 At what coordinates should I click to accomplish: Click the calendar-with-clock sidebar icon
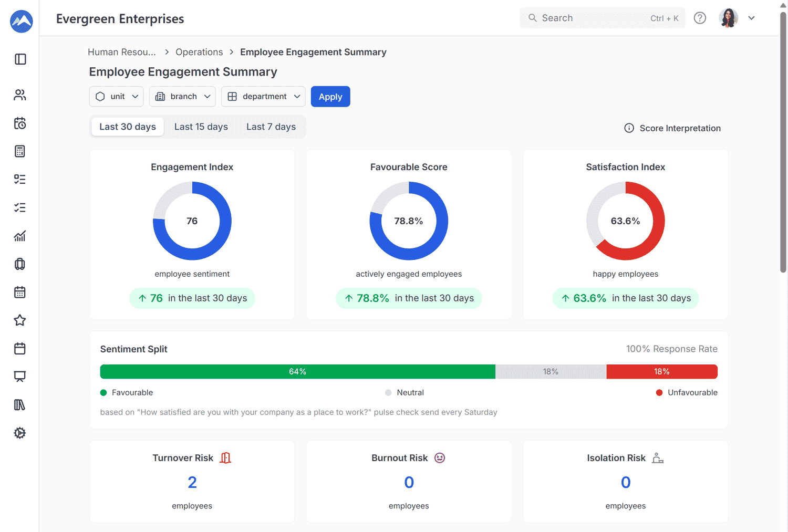coord(20,123)
